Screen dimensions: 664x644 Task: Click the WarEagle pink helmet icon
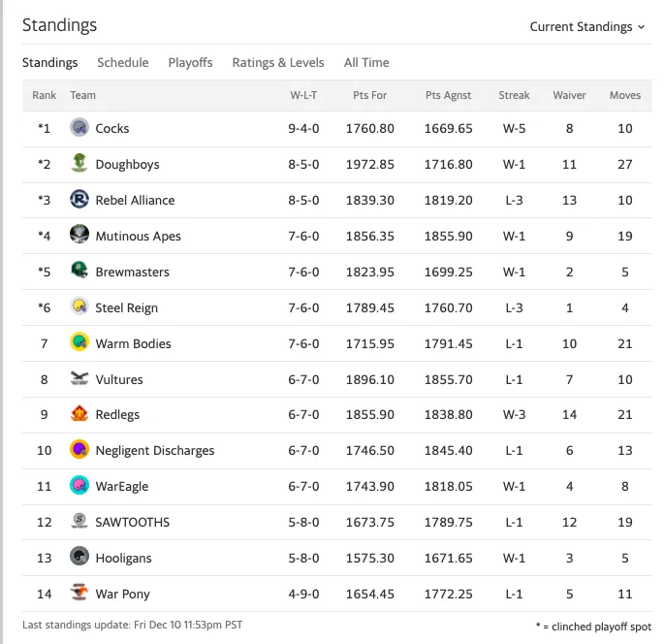[x=79, y=486]
